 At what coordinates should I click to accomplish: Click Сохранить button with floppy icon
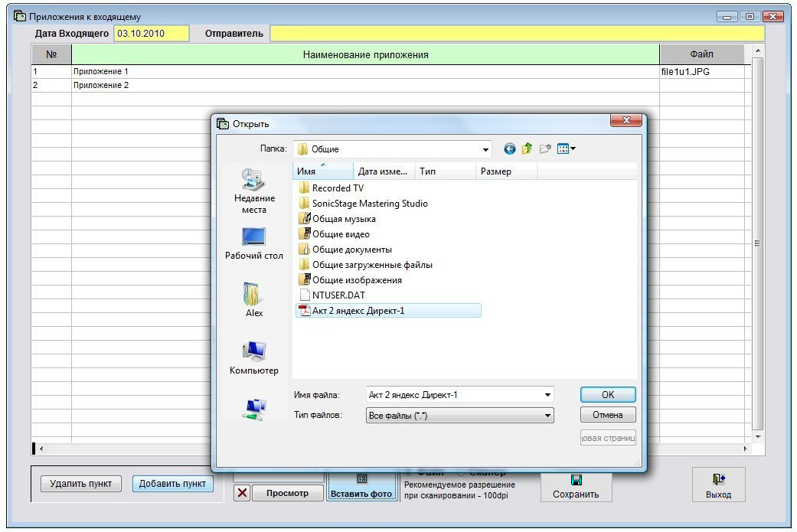(576, 486)
